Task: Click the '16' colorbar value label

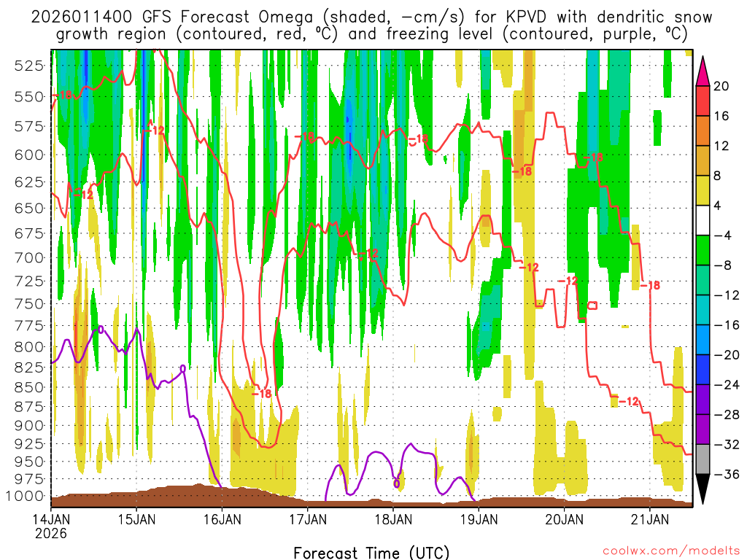Action: (721, 116)
